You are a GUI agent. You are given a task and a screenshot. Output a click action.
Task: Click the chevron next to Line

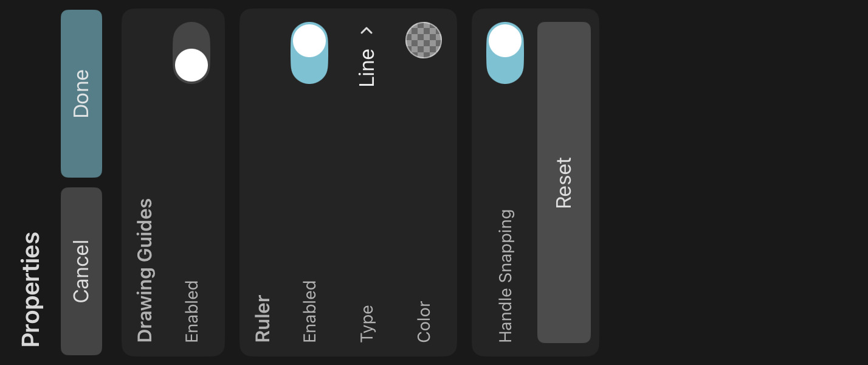pos(367,29)
